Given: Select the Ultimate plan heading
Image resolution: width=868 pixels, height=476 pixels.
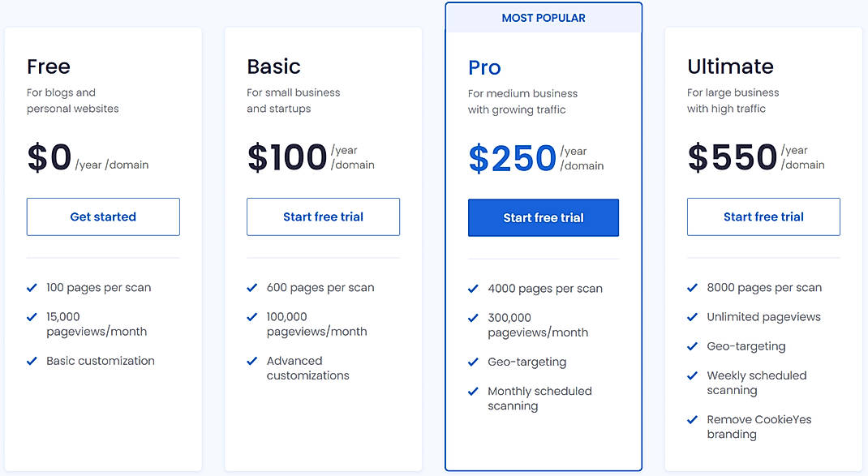Looking at the screenshot, I should point(730,66).
